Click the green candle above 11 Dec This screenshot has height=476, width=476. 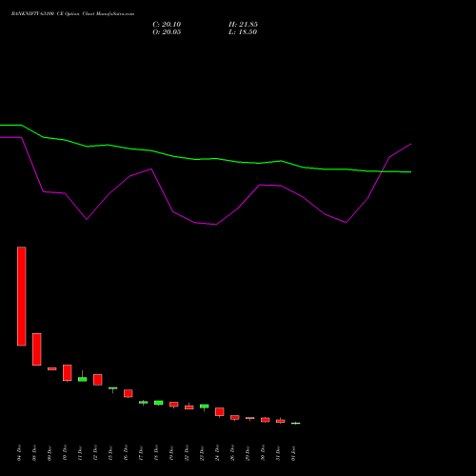pyautogui.click(x=83, y=379)
